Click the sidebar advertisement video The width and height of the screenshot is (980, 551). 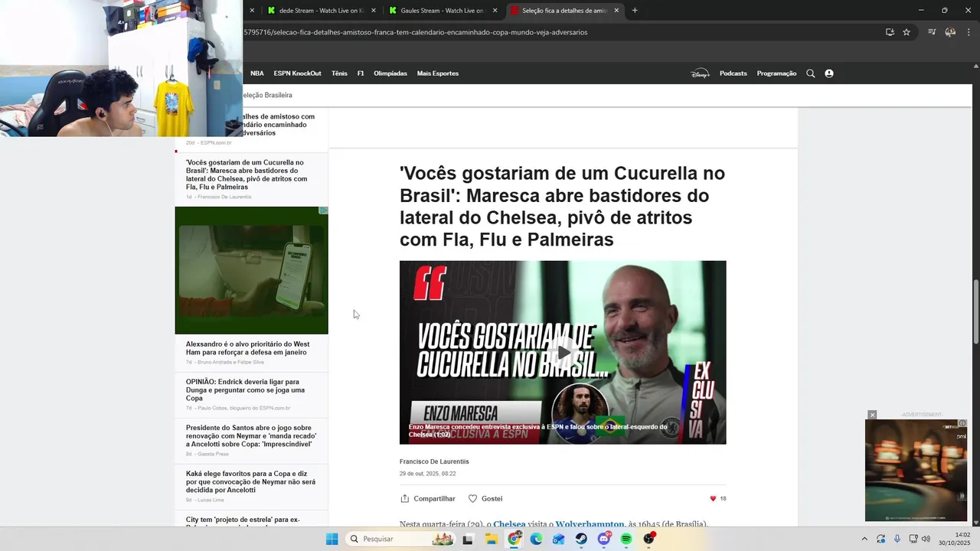pos(251,270)
